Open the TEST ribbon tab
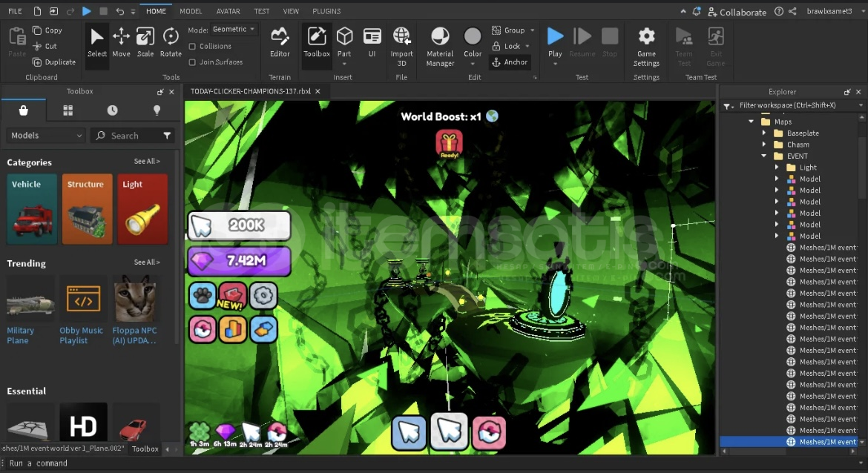Image resolution: width=868 pixels, height=473 pixels. point(262,11)
